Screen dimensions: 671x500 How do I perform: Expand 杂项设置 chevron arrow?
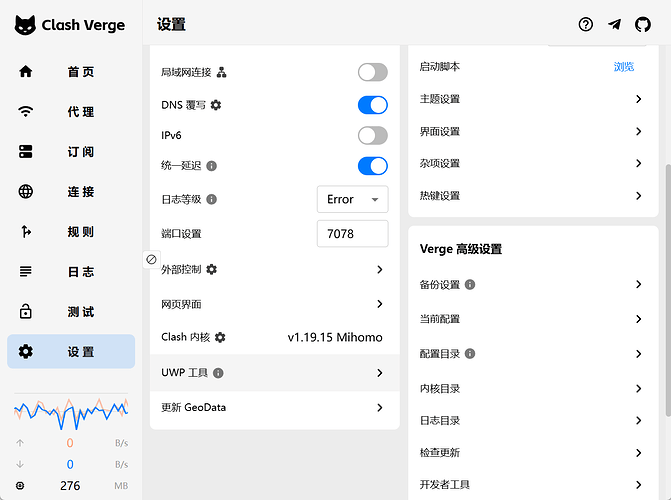(x=638, y=163)
